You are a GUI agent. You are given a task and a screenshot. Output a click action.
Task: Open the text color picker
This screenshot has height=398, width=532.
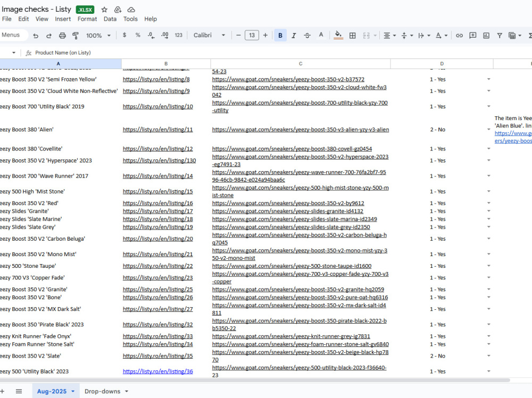click(x=321, y=35)
